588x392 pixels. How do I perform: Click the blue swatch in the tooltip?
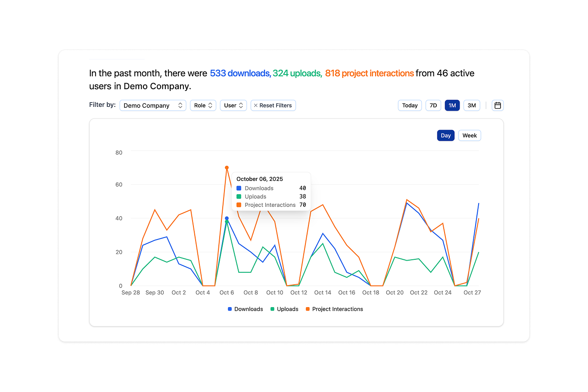pos(238,188)
